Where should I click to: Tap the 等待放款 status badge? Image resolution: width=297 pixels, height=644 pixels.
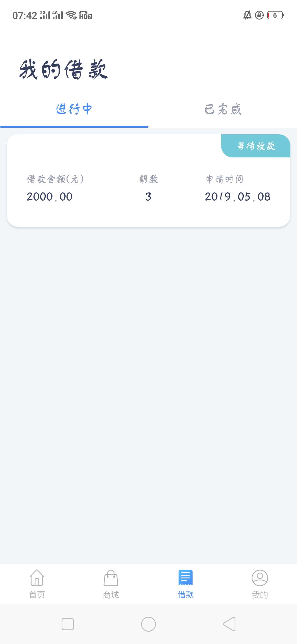(x=256, y=146)
